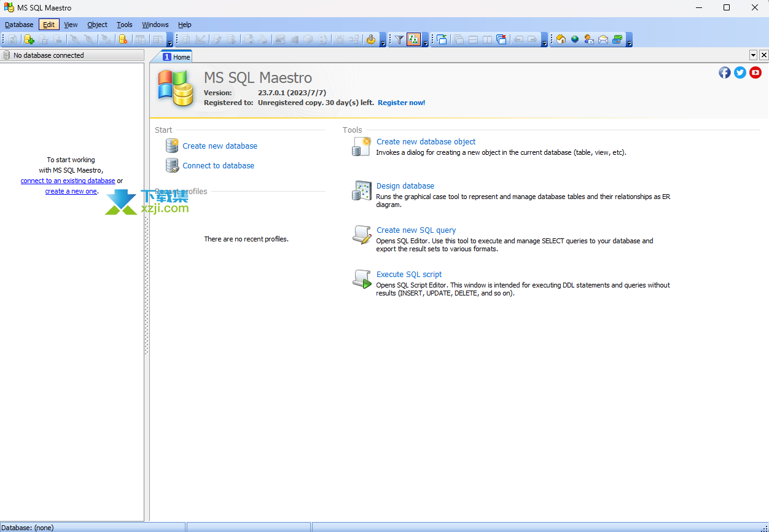The height and width of the screenshot is (532, 769).
Task: Click the refresh toolbar icon at far left
Action: click(x=12, y=39)
